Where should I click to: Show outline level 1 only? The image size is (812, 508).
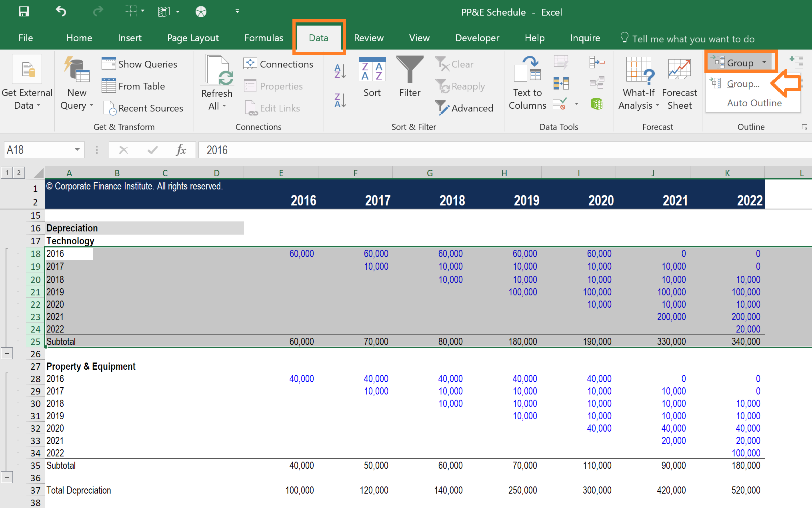(6, 172)
